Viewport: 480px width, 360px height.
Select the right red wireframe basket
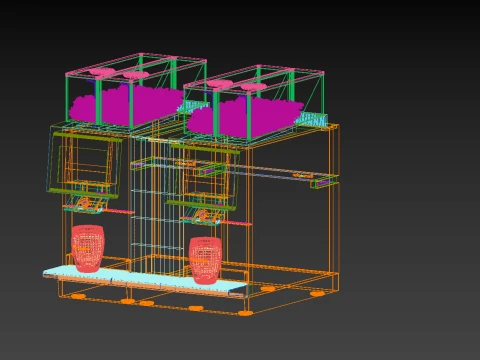(x=205, y=260)
